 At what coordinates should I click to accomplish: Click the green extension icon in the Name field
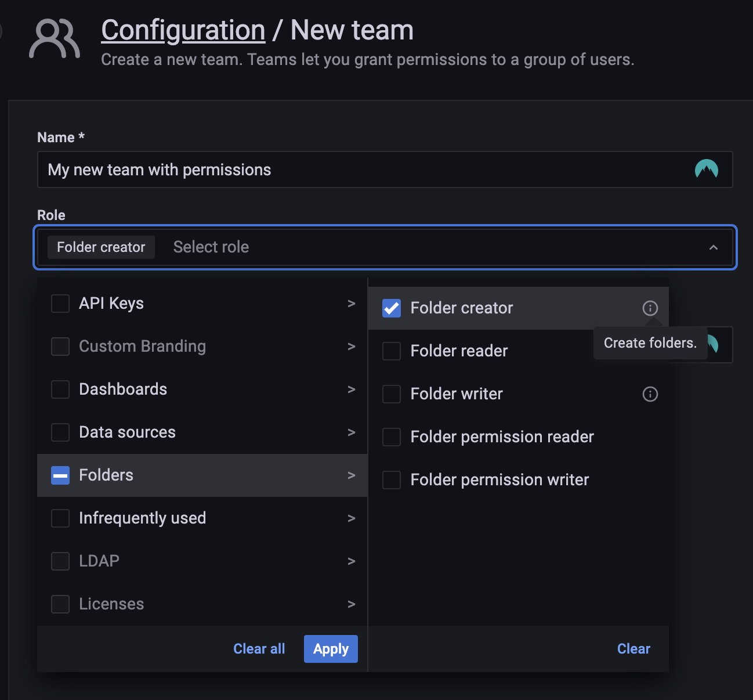pyautogui.click(x=707, y=169)
